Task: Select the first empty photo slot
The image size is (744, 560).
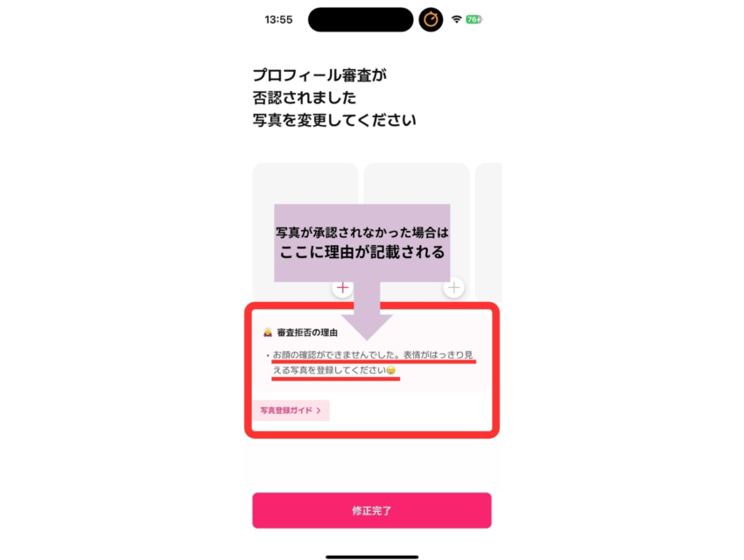Action: click(x=305, y=232)
